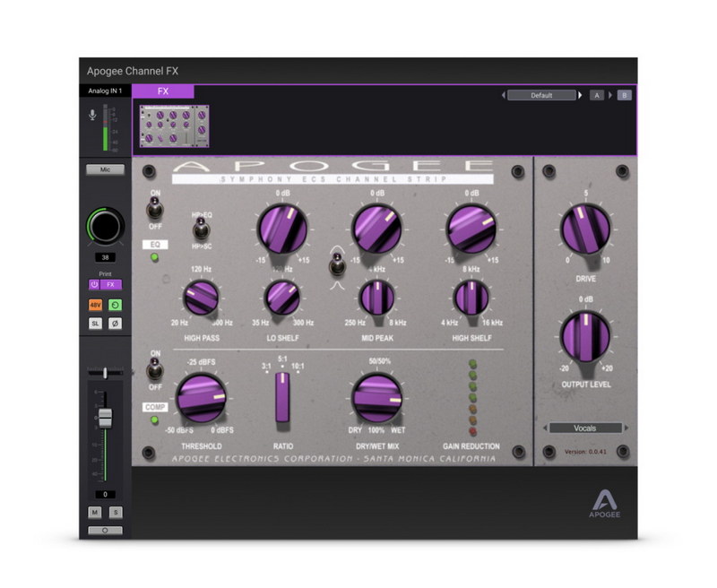
Task: Click the green EQ status LED
Action: [154, 258]
